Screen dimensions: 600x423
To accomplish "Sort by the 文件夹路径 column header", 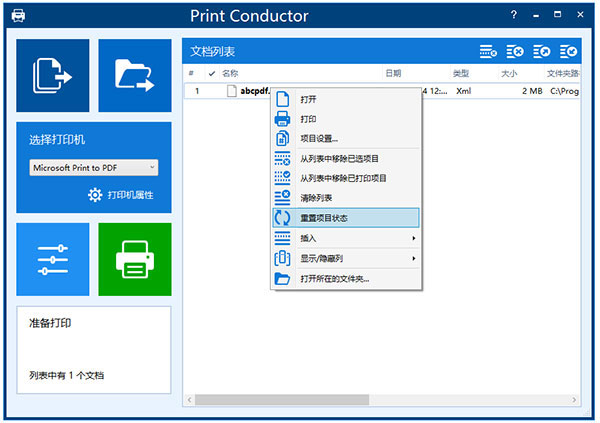I will (x=563, y=73).
